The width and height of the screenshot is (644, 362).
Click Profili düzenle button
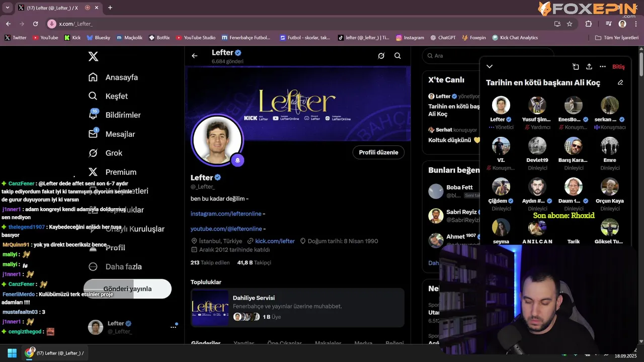[x=378, y=152]
